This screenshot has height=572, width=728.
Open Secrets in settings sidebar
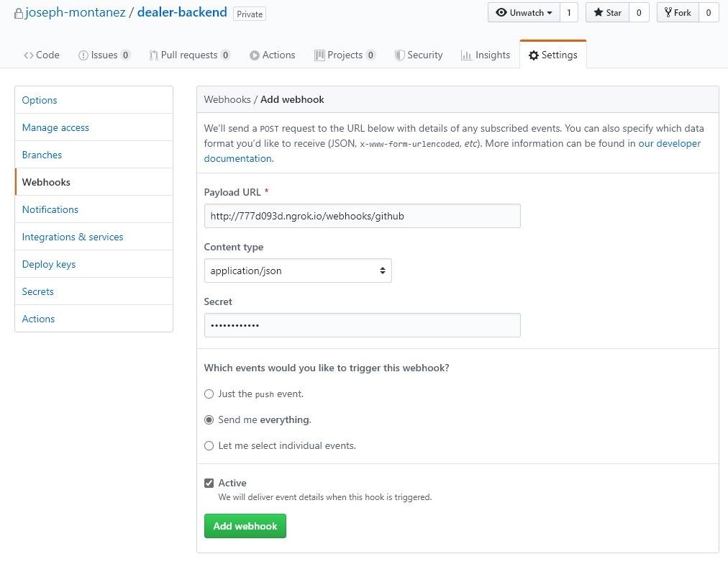pos(94,292)
